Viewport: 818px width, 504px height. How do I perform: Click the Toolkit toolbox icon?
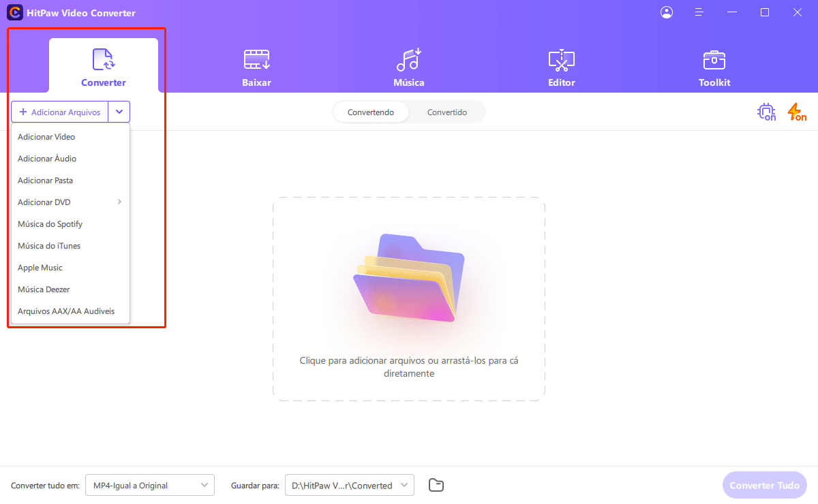click(714, 60)
